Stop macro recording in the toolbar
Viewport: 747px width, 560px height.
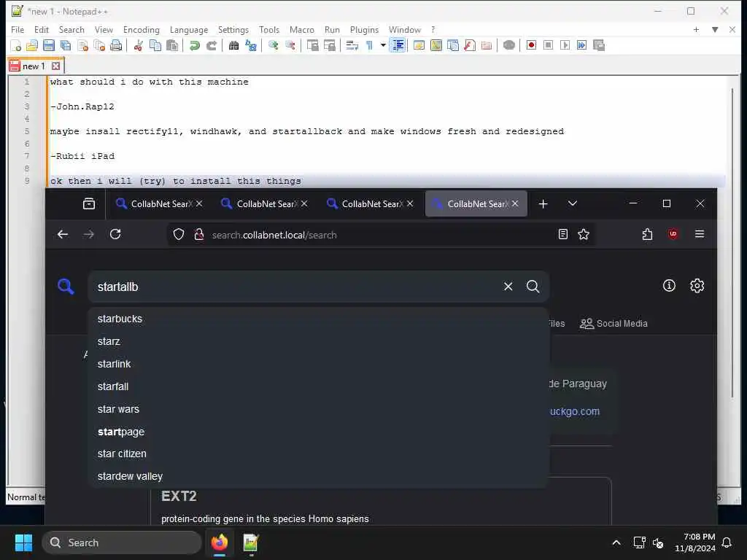pos(548,46)
